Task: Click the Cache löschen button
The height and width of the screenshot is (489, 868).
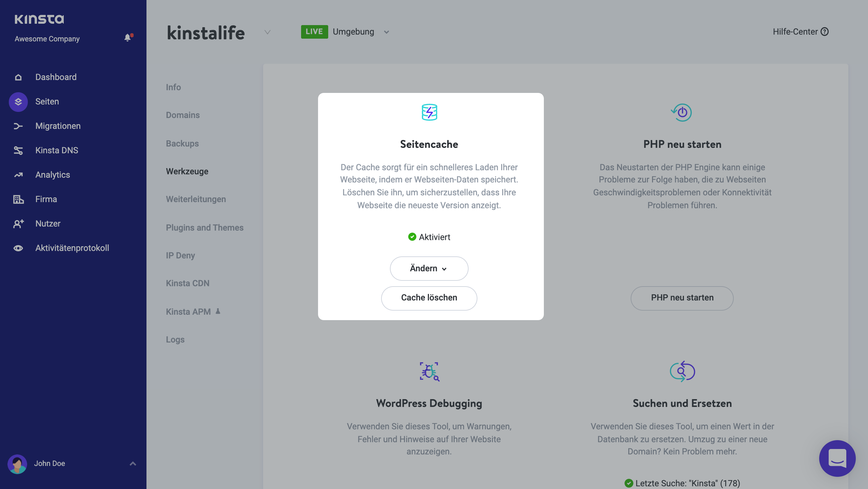Action: pyautogui.click(x=429, y=298)
